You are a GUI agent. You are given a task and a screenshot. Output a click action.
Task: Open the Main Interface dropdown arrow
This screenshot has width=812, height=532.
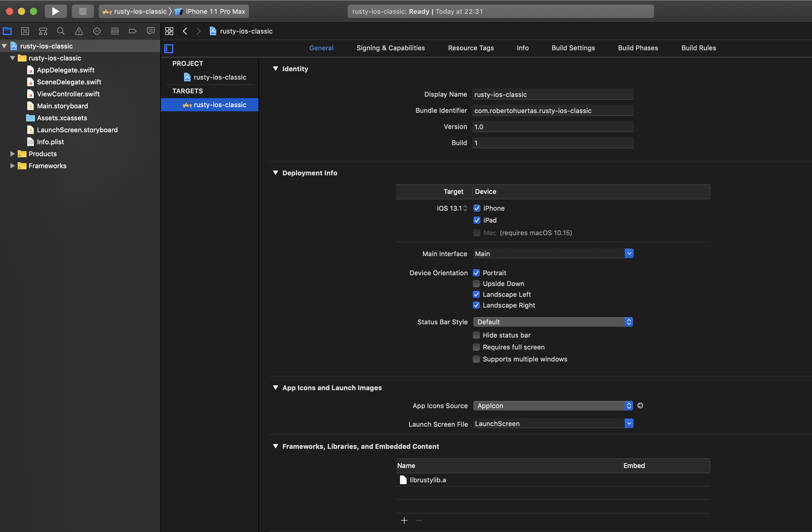point(629,253)
